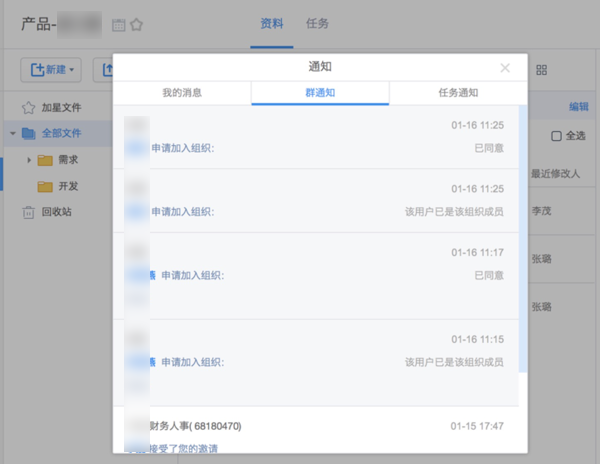The width and height of the screenshot is (600, 464).
Task: Click the 接受了您的邀请 link text
Action: coord(183,448)
